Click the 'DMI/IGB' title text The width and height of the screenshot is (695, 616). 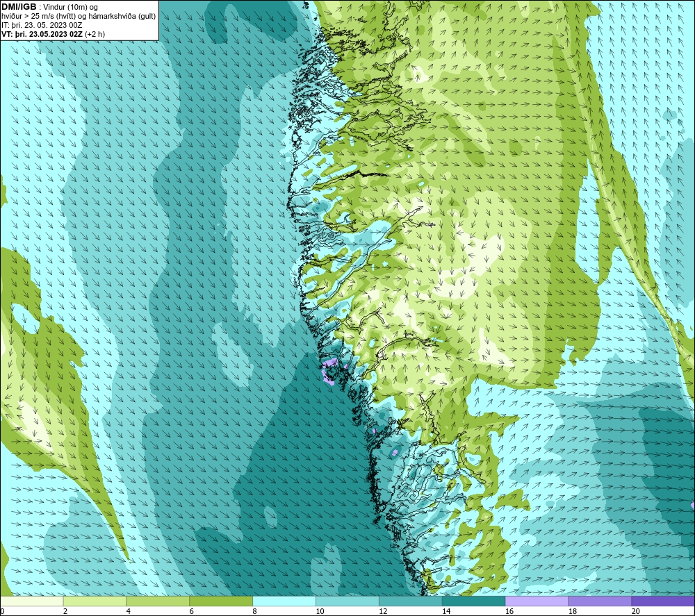pos(19,7)
